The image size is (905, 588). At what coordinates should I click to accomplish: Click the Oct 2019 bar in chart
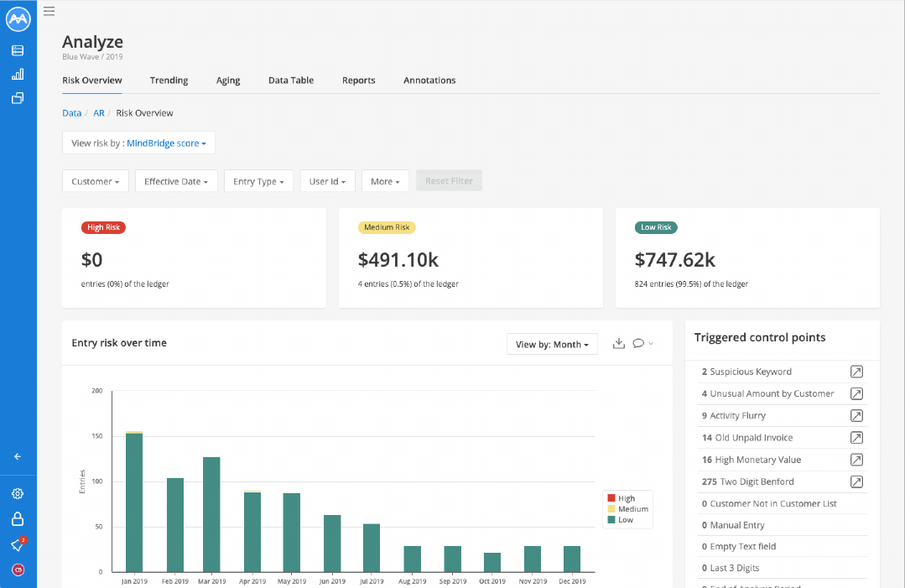click(x=492, y=563)
